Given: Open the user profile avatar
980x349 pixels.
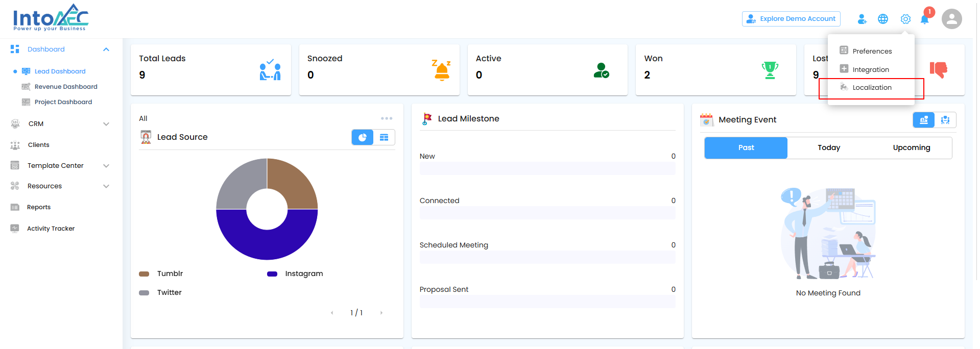Looking at the screenshot, I should tap(952, 19).
